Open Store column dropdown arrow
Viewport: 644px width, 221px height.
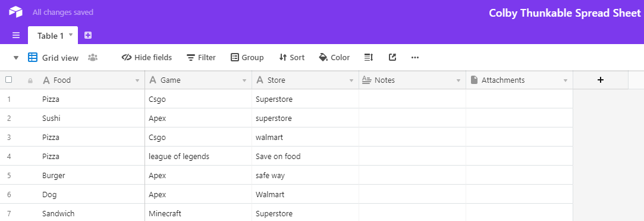[x=351, y=80]
